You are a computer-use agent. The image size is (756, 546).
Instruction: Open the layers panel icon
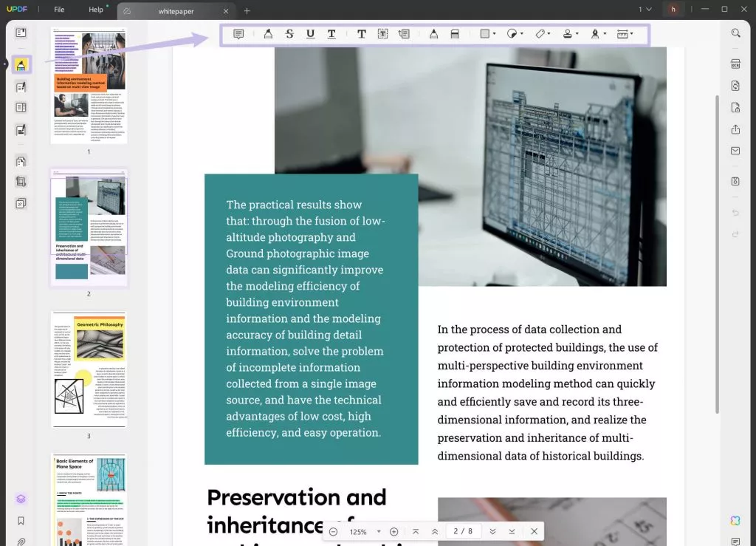pos(21,499)
